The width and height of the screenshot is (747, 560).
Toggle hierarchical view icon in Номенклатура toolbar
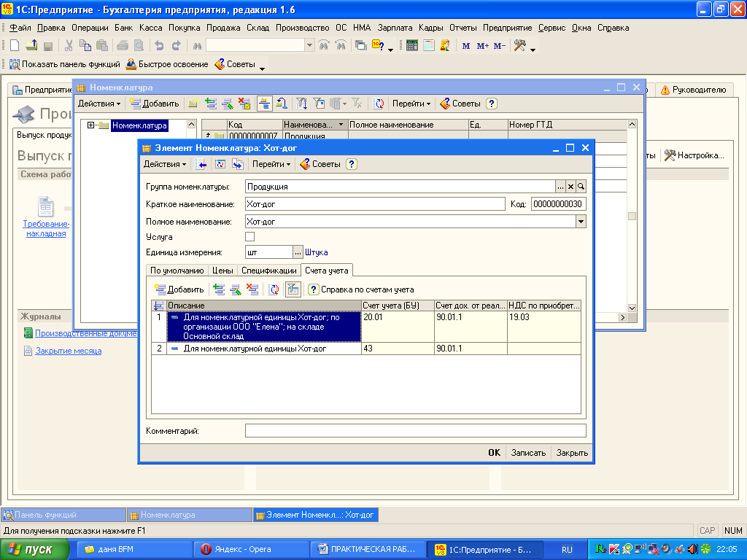pos(264,104)
